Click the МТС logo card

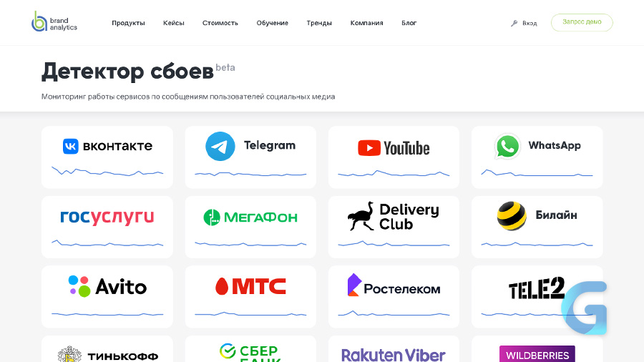pyautogui.click(x=250, y=297)
